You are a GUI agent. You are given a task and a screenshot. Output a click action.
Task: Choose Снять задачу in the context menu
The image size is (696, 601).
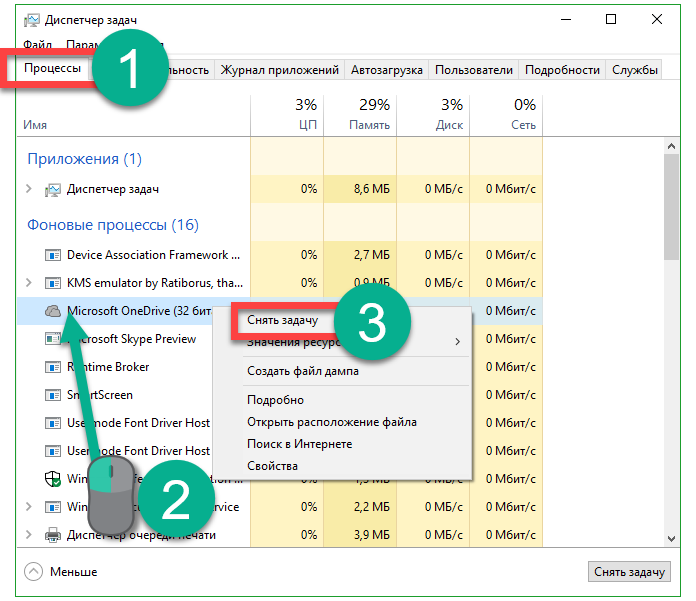pyautogui.click(x=283, y=320)
